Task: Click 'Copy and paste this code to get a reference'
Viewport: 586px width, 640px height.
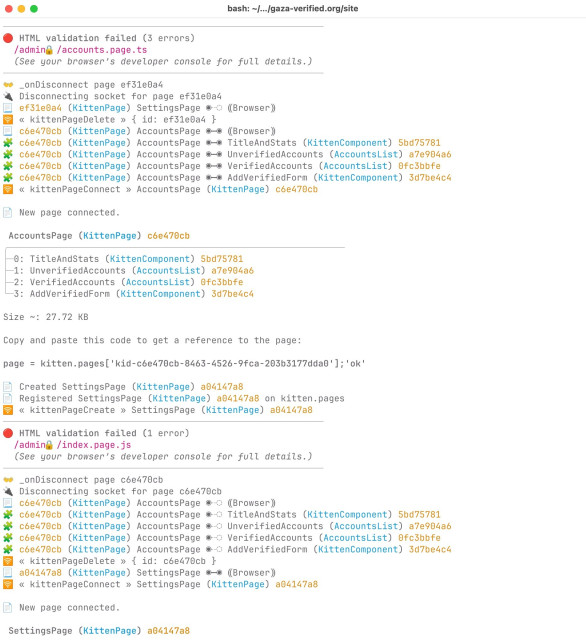Action: tap(152, 340)
